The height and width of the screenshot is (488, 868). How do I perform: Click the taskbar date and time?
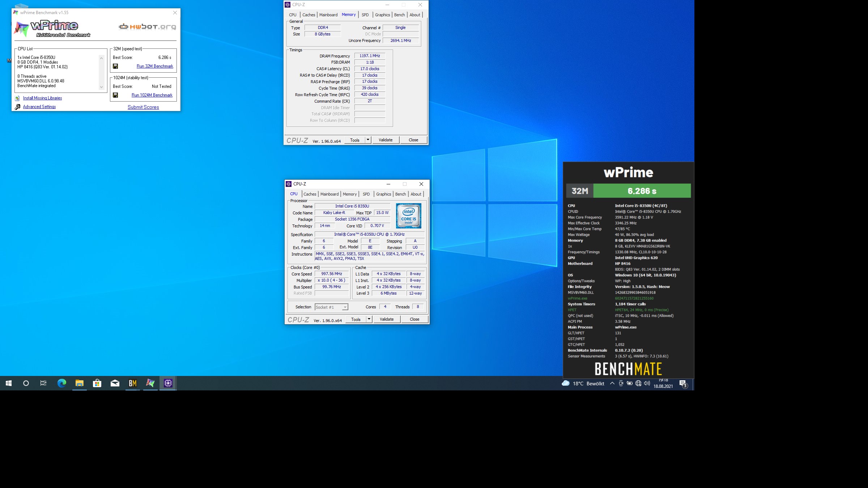click(663, 383)
